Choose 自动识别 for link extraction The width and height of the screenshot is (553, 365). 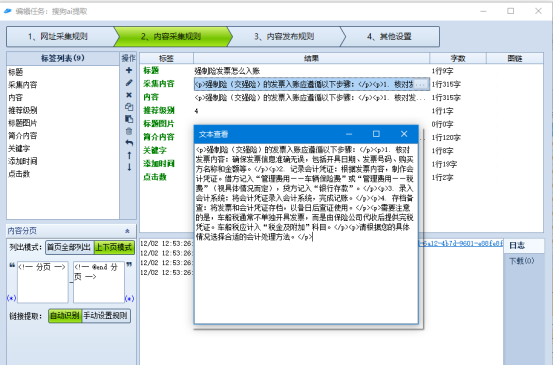coord(65,316)
